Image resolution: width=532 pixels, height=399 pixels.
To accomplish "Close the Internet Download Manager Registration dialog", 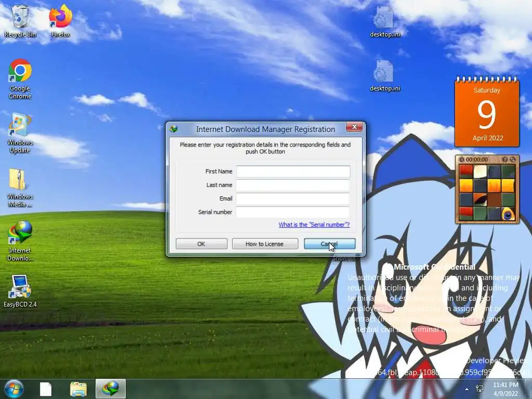I will coord(354,127).
